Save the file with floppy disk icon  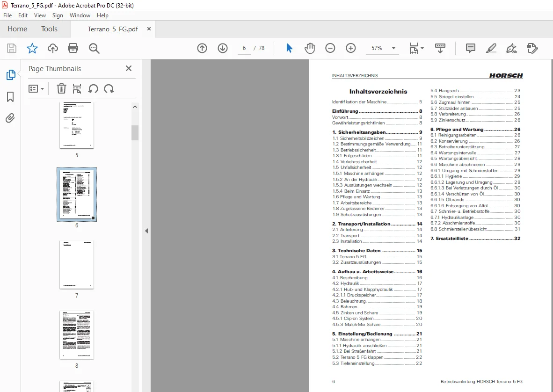(x=12, y=48)
